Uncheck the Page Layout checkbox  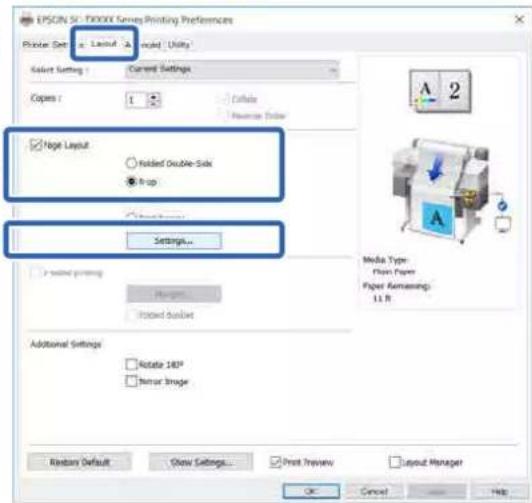(35, 145)
